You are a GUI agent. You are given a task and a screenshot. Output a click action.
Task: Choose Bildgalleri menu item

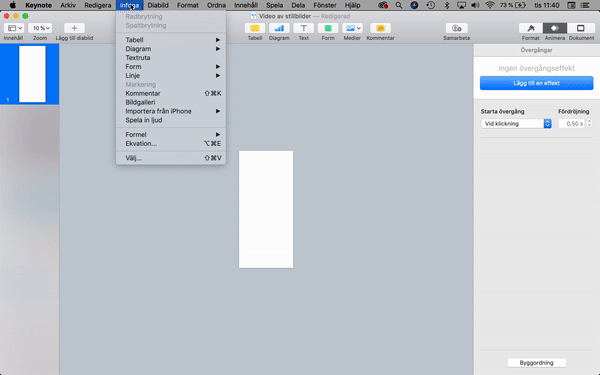click(x=171, y=102)
